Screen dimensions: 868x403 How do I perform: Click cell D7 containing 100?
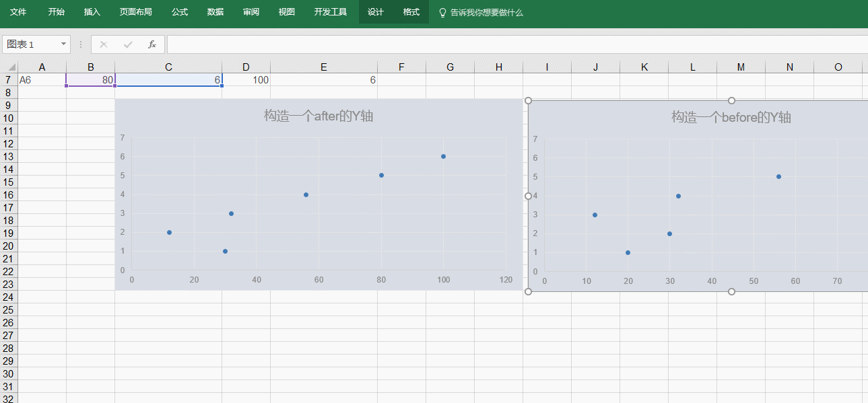pos(246,80)
